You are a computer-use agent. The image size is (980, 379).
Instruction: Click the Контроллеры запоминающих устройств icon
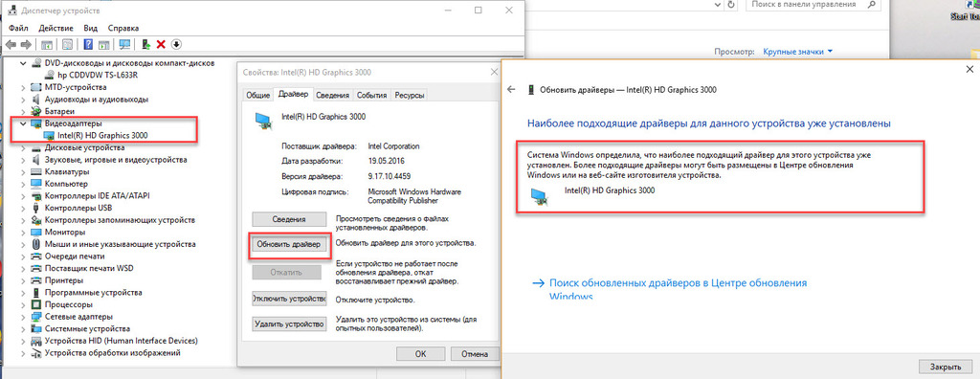(35, 221)
